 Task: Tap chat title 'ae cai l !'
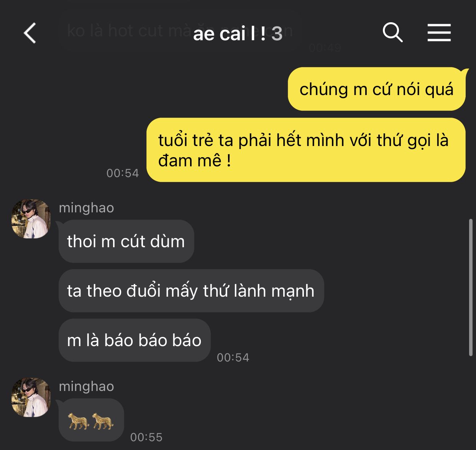coord(230,34)
